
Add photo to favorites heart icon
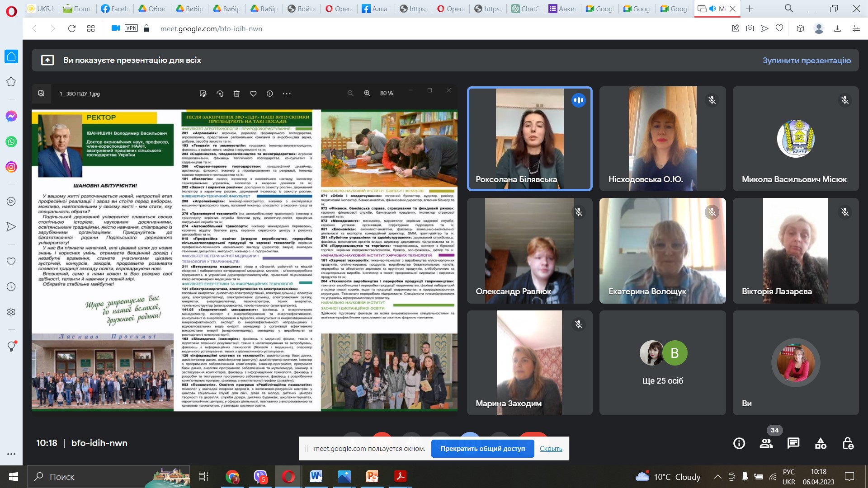[x=253, y=94]
